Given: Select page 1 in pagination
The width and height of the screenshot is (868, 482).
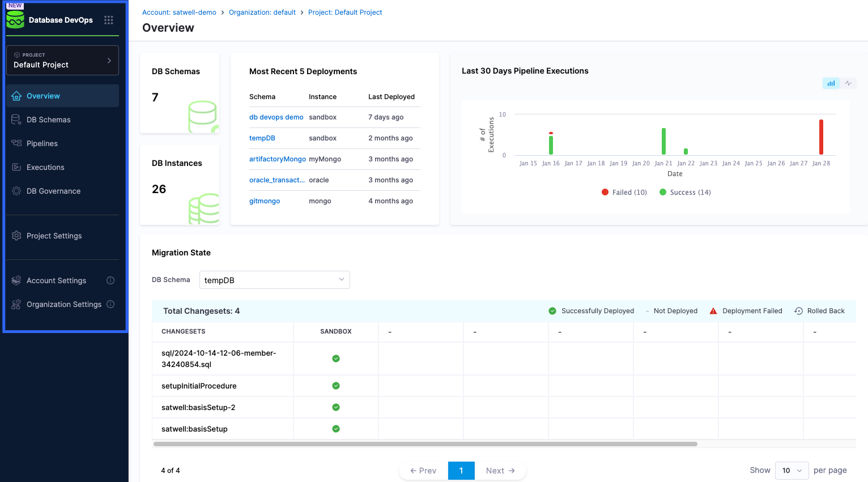Looking at the screenshot, I should (x=461, y=470).
